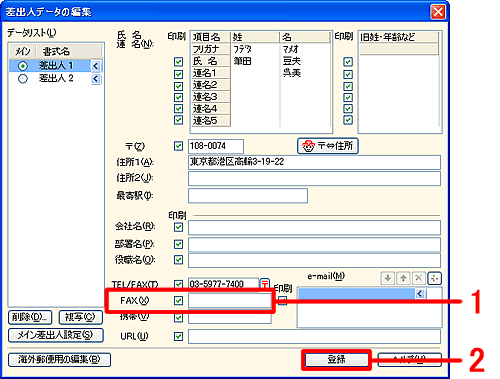
Task: Select 差出人 2 radio button
Action: [23, 79]
